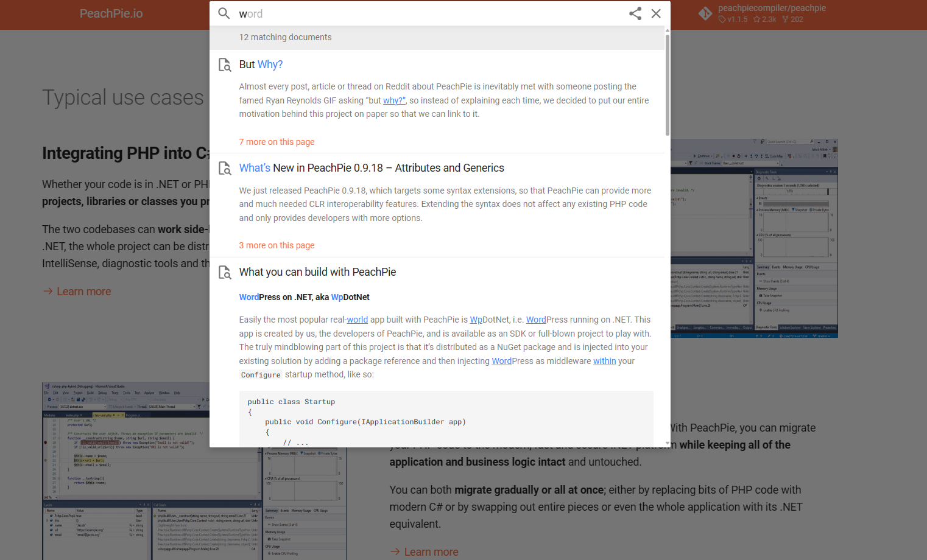This screenshot has height=560, width=927.
Task: Click the PeachPie 0.9.18 release excerpt text
Action: click(x=445, y=204)
